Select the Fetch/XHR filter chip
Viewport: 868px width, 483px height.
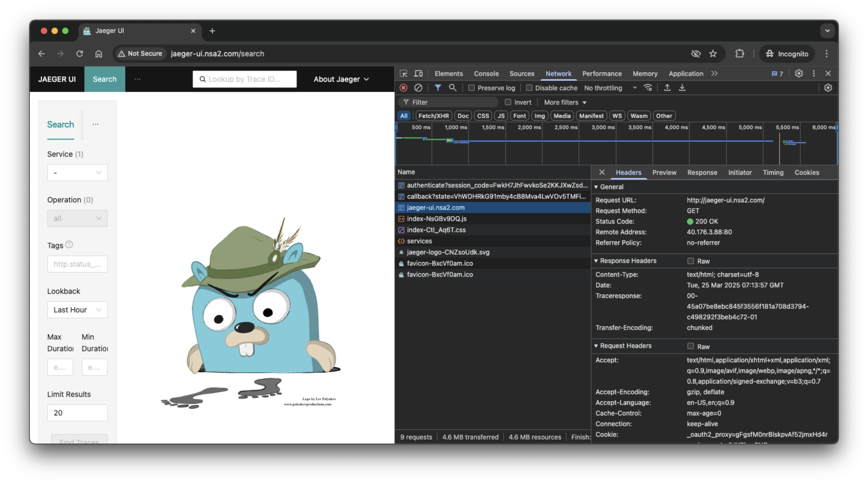(433, 116)
